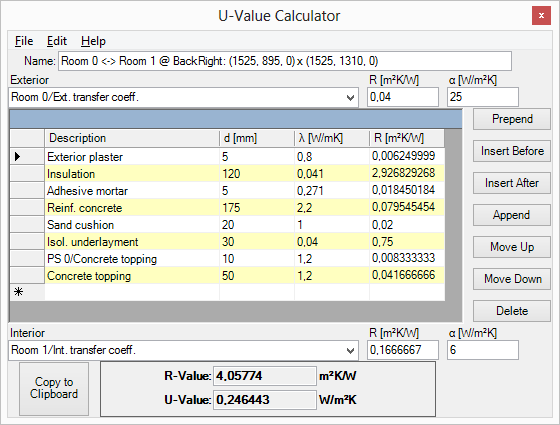Open the Exterior transfer coeff dropdown

(184, 97)
